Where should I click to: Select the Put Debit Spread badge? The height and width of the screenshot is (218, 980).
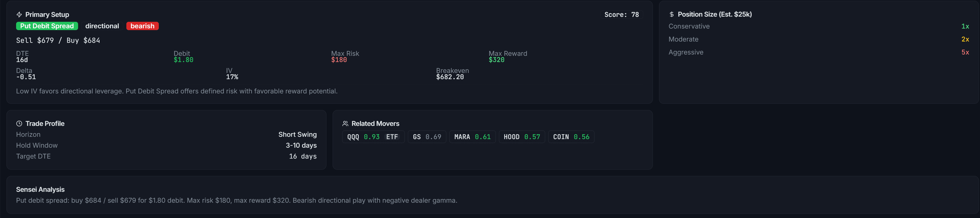click(x=47, y=26)
